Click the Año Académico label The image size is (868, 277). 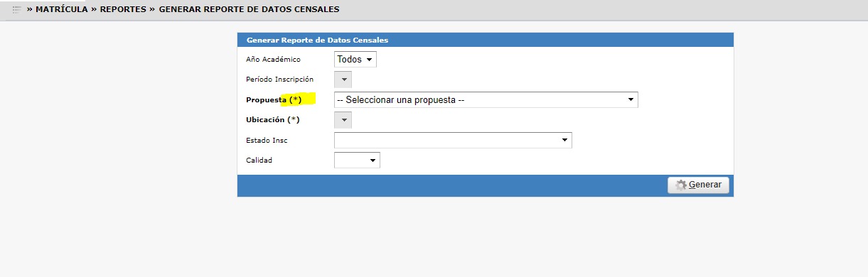click(x=274, y=60)
